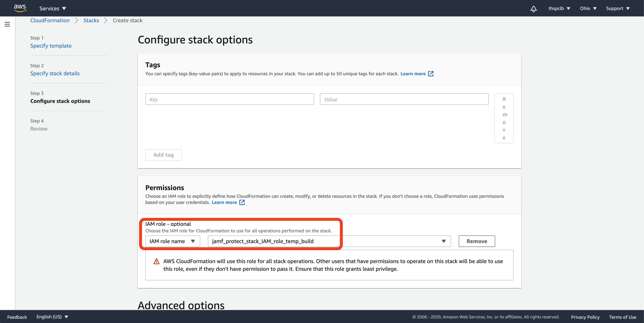The image size is (644, 323).
Task: Open Permissions Learn more external link icon
Action: point(242,202)
